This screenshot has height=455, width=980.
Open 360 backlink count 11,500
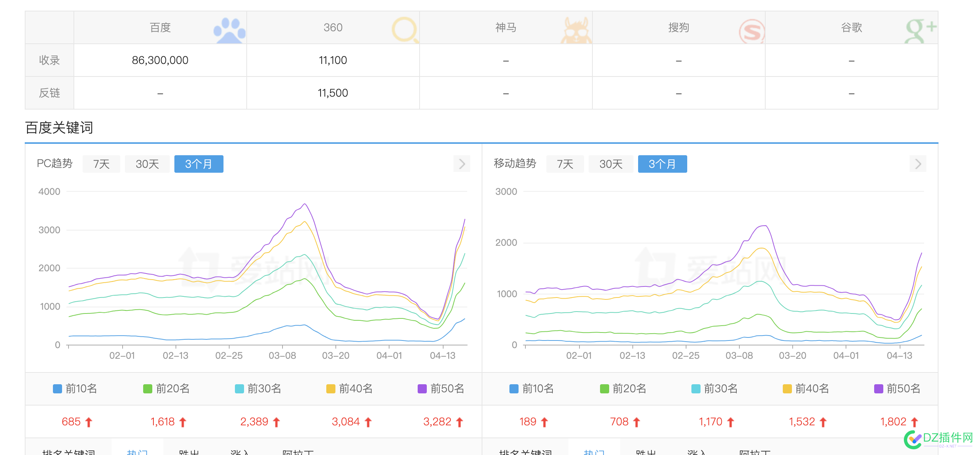(x=333, y=93)
